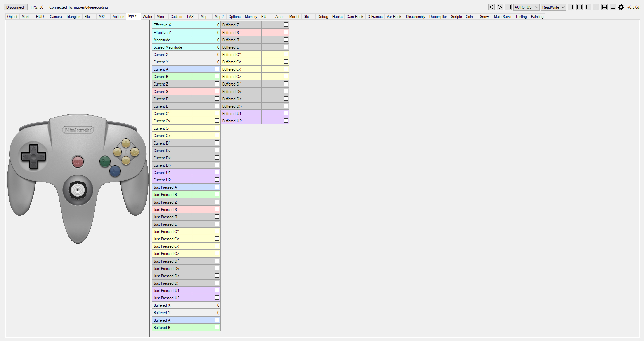Select the bottom-panel layout icon

[613, 7]
